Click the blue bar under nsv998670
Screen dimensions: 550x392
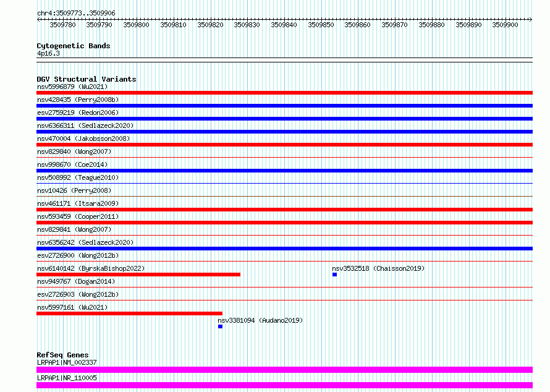[x=284, y=171]
